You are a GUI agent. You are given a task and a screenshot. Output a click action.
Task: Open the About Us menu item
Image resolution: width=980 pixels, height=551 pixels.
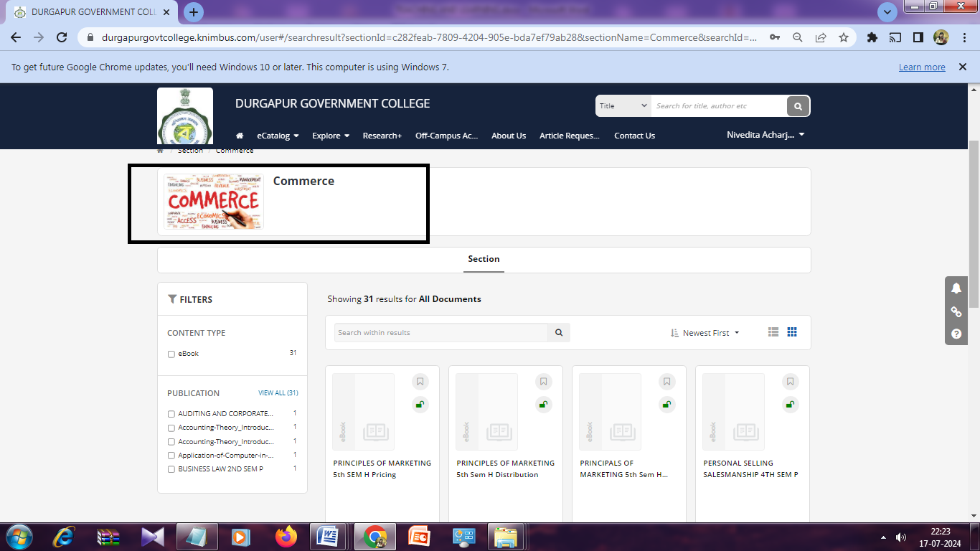[508, 136]
